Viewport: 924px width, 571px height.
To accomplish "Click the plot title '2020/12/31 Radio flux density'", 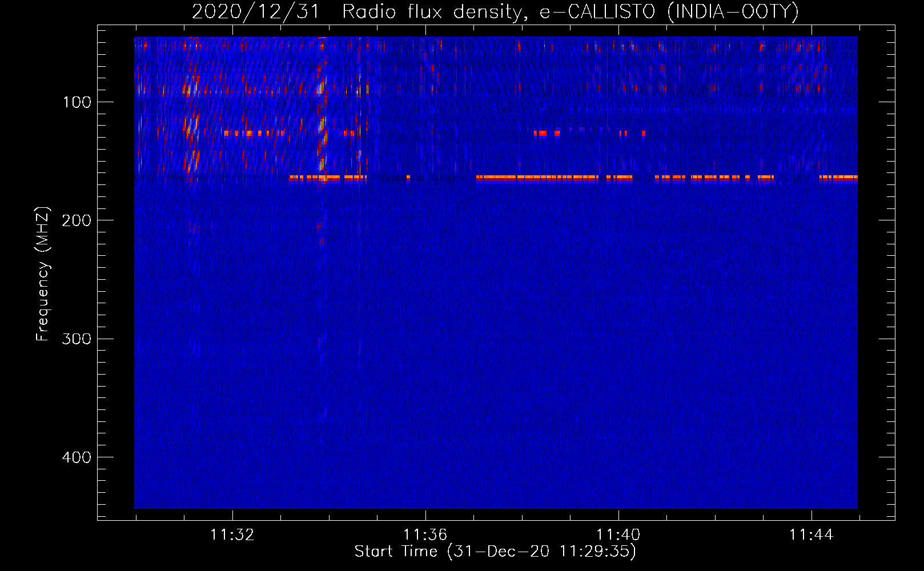I will (495, 11).
